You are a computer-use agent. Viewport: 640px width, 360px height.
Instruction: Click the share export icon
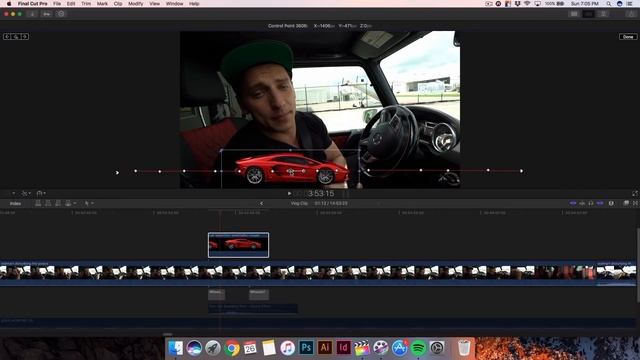click(631, 14)
